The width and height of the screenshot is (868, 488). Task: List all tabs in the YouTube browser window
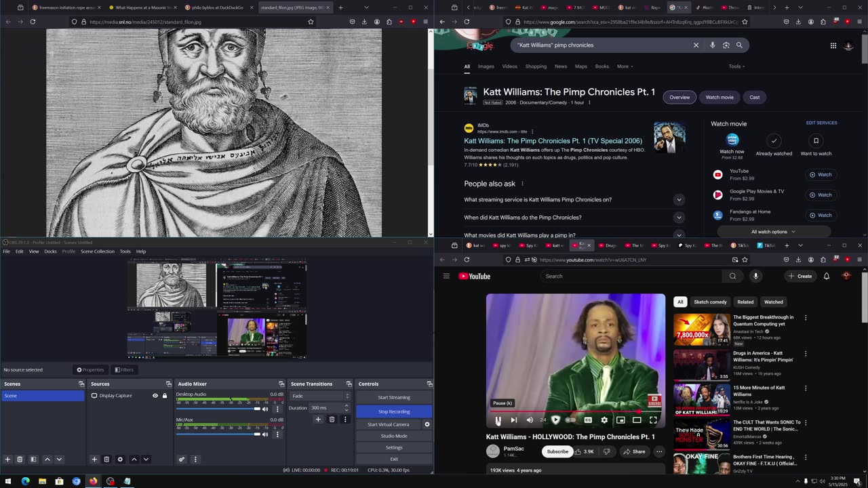point(800,245)
